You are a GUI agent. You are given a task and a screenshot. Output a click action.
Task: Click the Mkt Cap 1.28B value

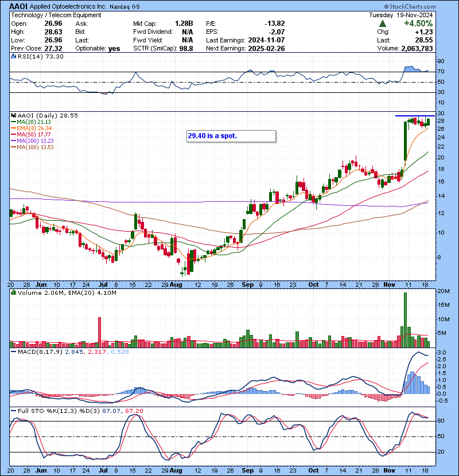coord(184,24)
